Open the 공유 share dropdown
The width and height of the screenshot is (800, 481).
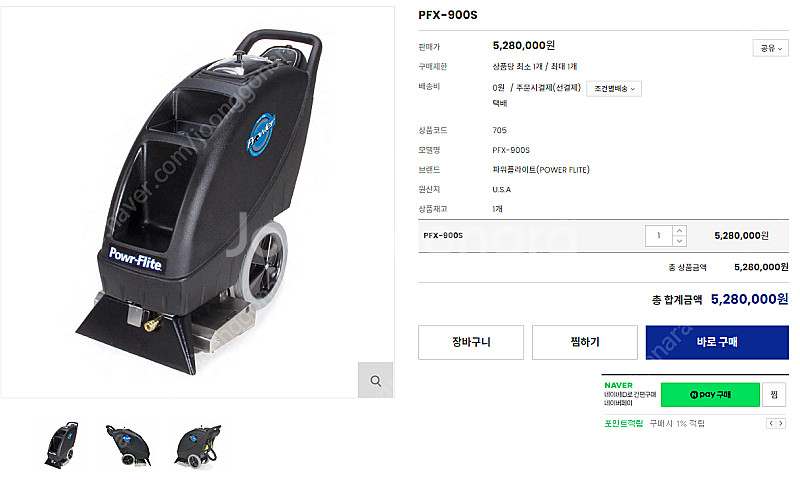pyautogui.click(x=770, y=48)
